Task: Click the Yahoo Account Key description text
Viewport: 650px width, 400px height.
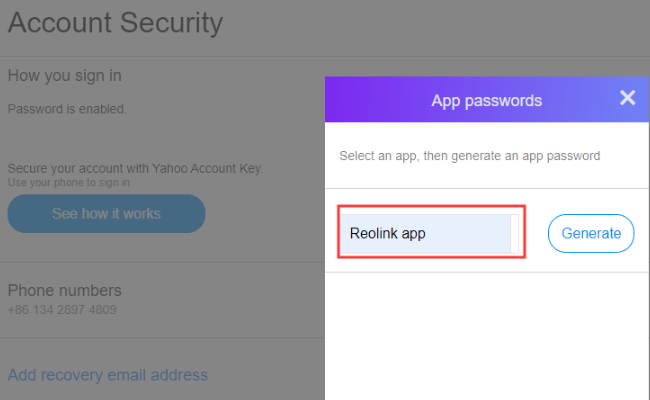Action: pyautogui.click(x=135, y=168)
